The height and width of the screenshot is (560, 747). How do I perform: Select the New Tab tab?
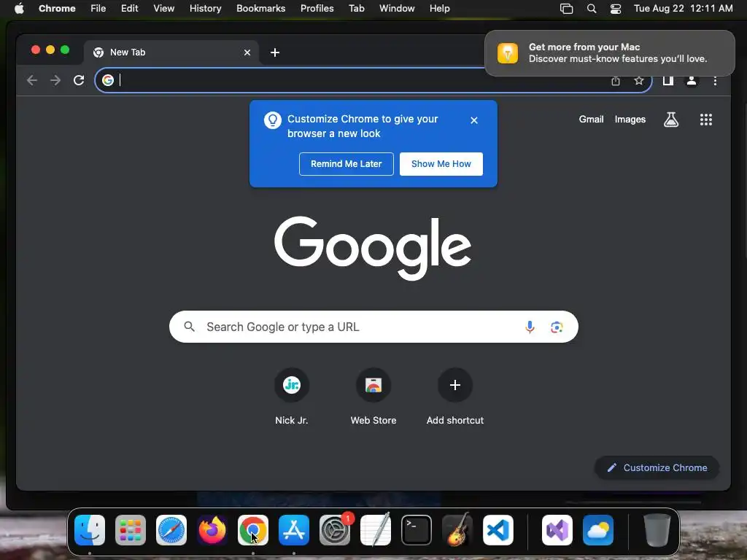point(171,52)
